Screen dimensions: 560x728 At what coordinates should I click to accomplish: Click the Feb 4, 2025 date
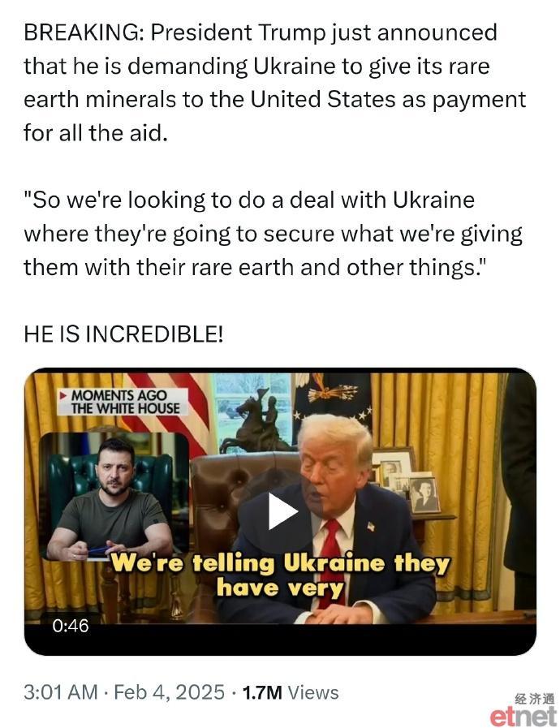169,692
